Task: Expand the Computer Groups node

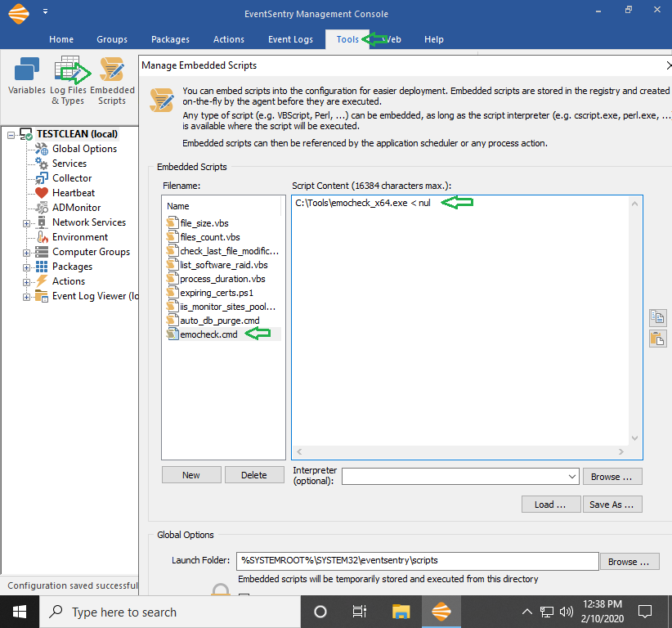Action: point(27,253)
